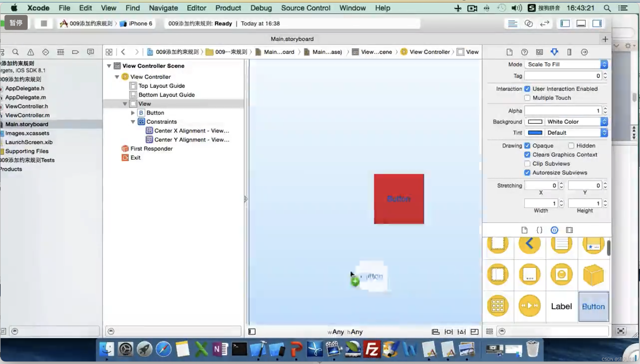Viewport: 640px width, 364px height.
Task: Collapse the View Controller tree node
Action: (x=117, y=77)
